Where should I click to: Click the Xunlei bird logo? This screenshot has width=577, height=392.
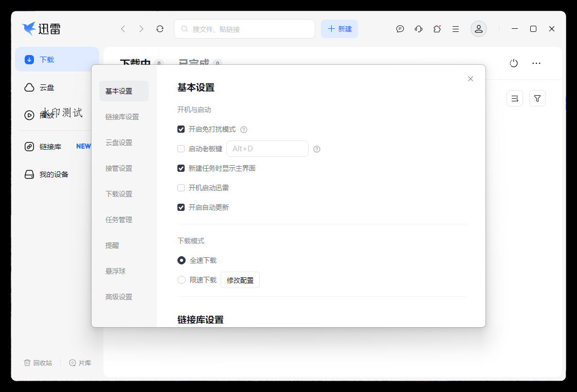point(29,28)
